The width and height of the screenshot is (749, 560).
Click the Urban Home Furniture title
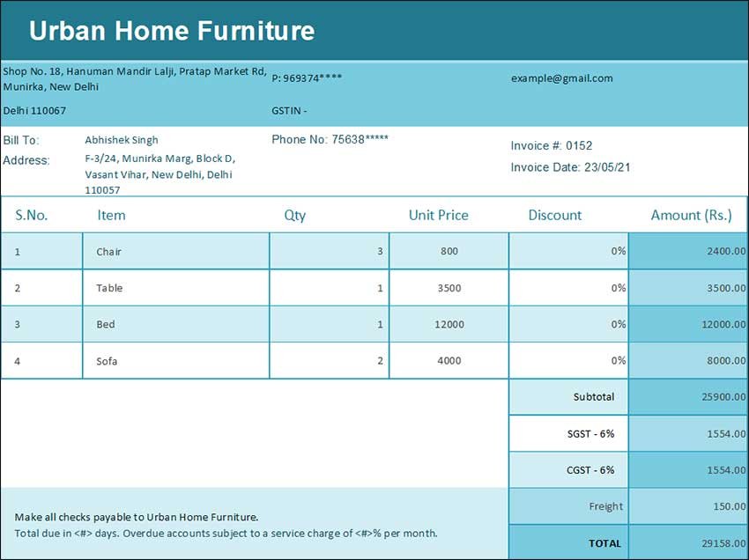click(x=172, y=31)
